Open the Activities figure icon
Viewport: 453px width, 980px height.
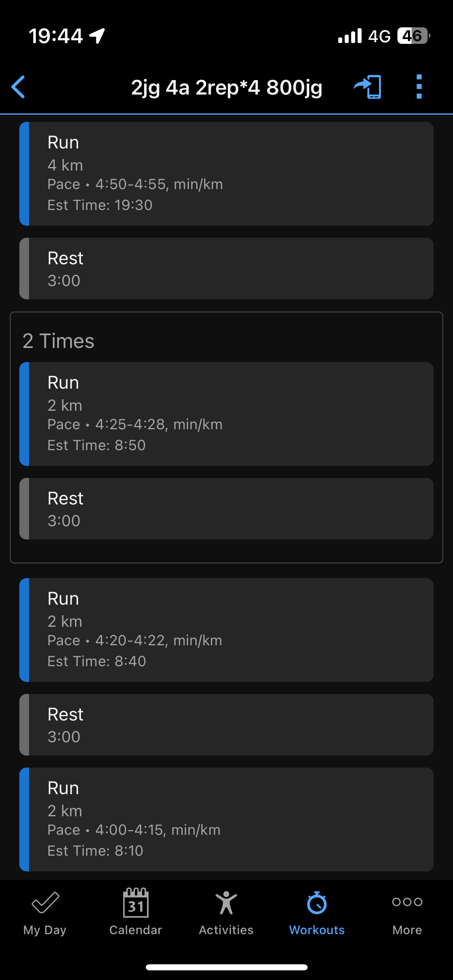click(x=226, y=902)
